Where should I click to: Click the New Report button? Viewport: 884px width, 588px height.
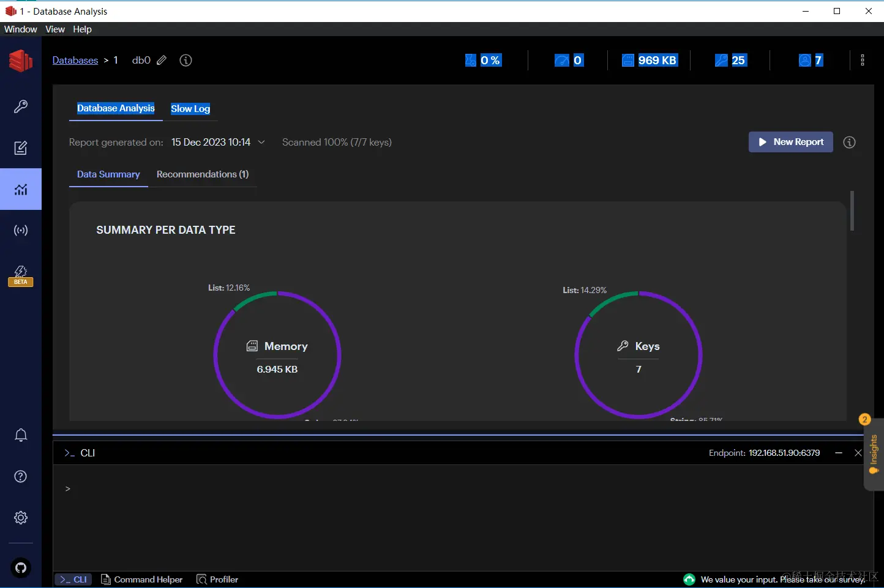pos(790,142)
